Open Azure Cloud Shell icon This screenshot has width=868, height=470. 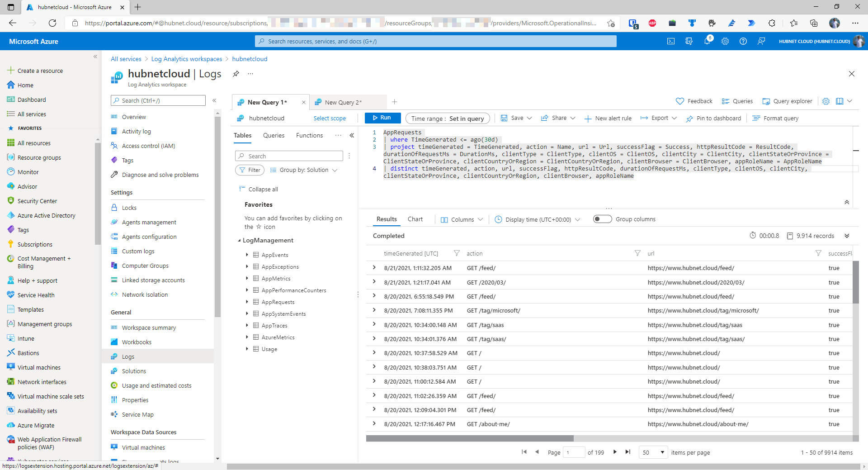coord(671,41)
